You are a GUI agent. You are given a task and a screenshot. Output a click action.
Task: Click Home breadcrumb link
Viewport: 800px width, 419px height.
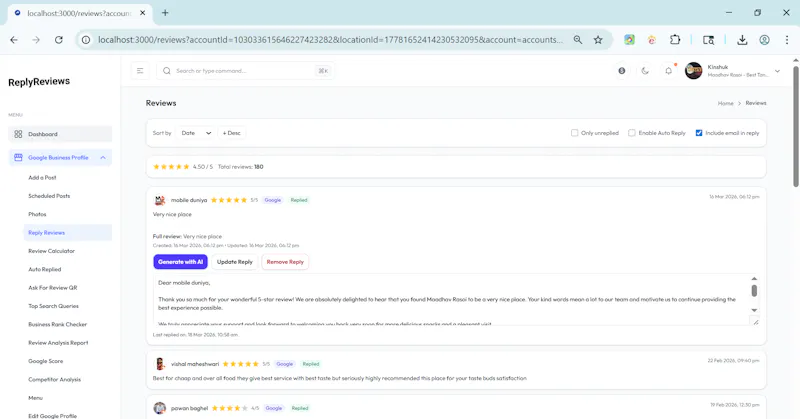click(726, 103)
